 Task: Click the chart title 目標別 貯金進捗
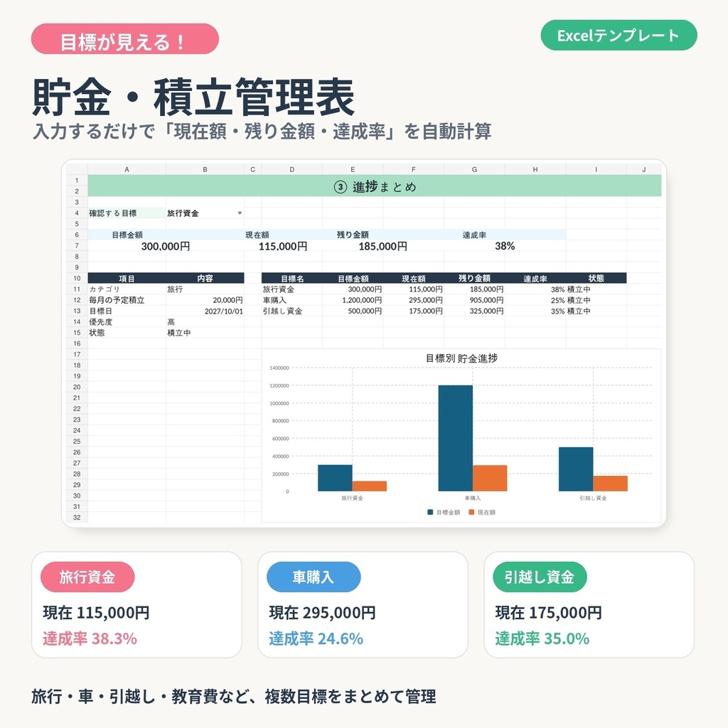pyautogui.click(x=461, y=358)
